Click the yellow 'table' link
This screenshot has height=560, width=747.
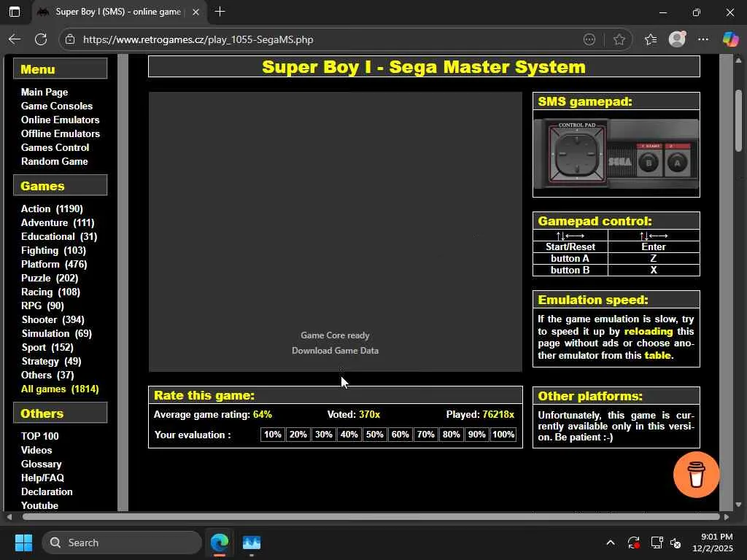click(658, 355)
